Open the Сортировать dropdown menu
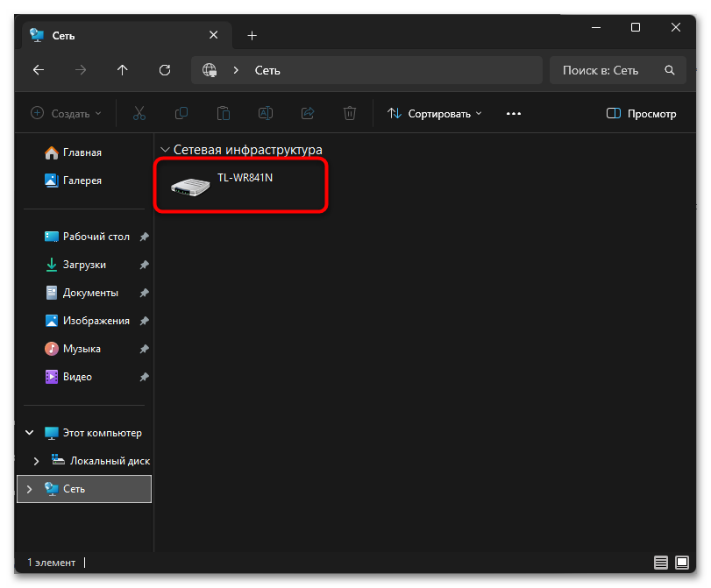The image size is (711, 588). (x=435, y=113)
